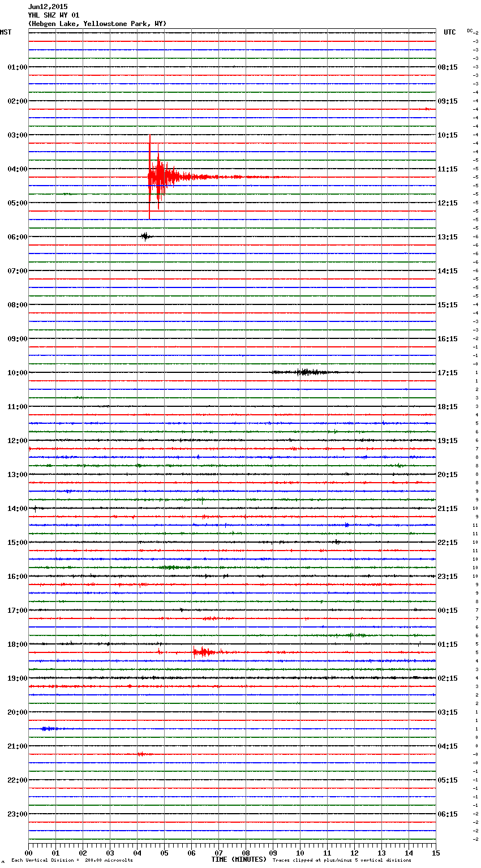Select minute 11 tick label on time axis
The height and width of the screenshot is (868, 481).
[327, 853]
